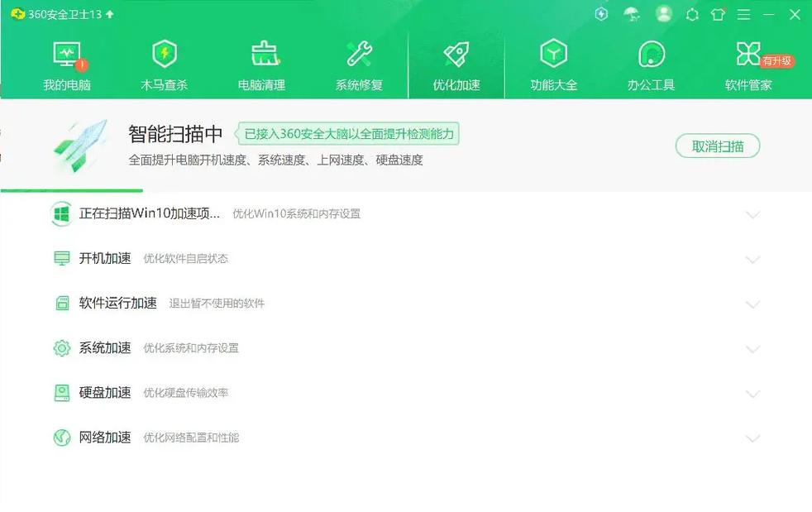Switch to the 优化加速 tab

(456, 65)
